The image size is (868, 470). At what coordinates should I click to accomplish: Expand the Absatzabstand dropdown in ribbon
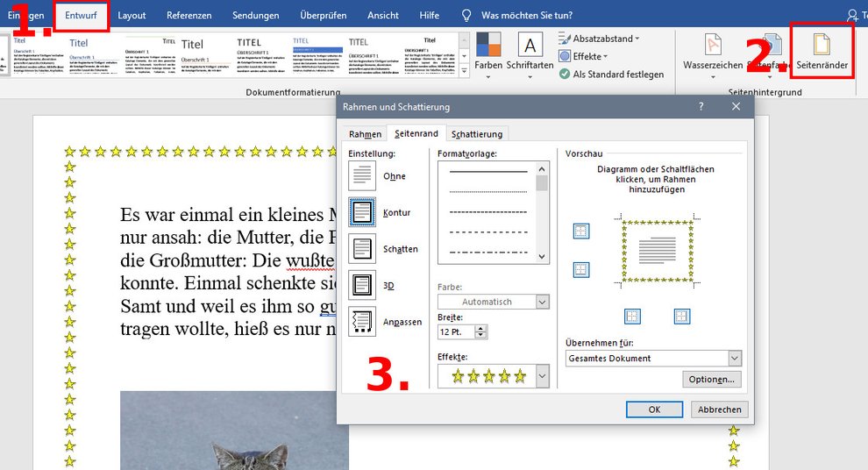pos(637,39)
